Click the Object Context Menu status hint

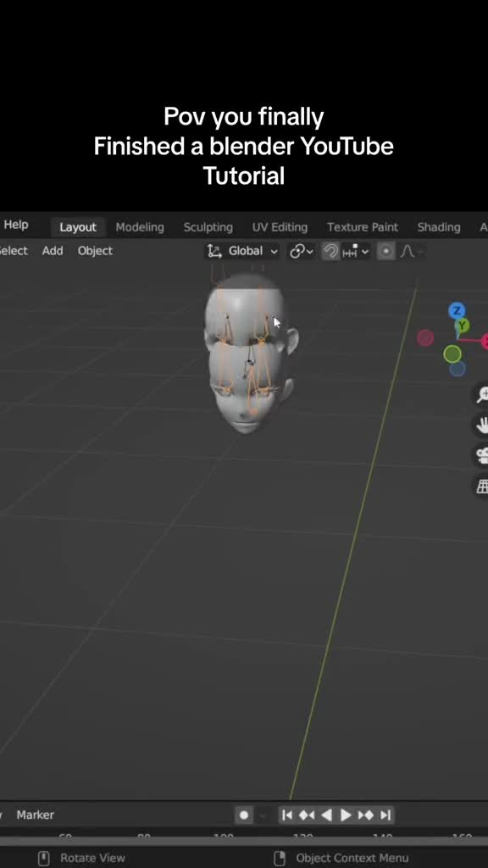point(352,858)
